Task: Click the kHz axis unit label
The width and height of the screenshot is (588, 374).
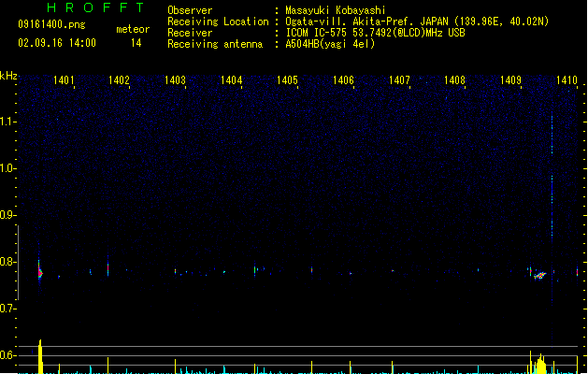Action: pyautogui.click(x=8, y=76)
